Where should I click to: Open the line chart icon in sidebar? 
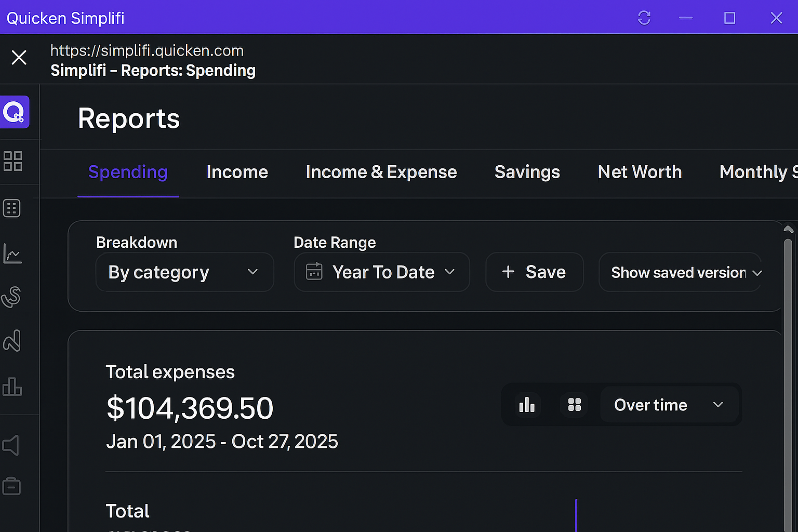(x=12, y=254)
